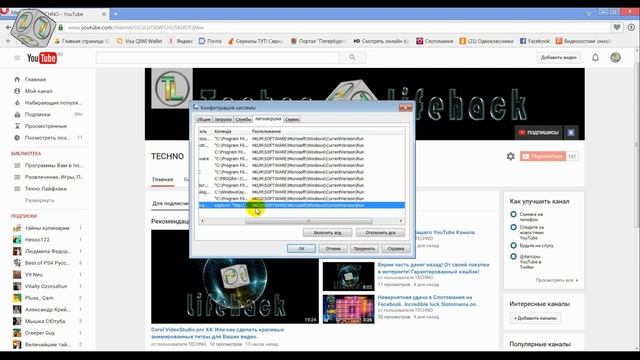
Task: Open the Слотомания bookmark
Action: (434, 41)
